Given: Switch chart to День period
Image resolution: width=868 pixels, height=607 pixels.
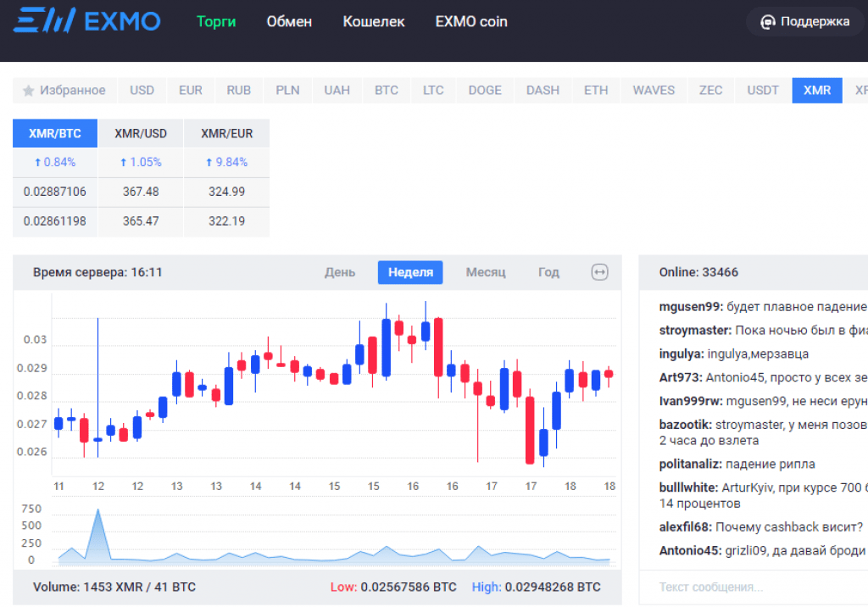Looking at the screenshot, I should (340, 272).
